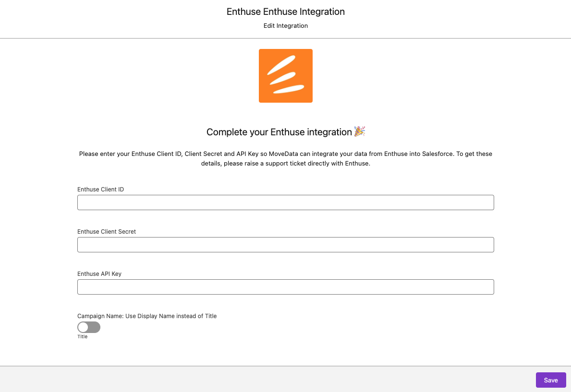
Task: Click the 'Enthuse Enthuse Integration' page title
Action: (286, 12)
